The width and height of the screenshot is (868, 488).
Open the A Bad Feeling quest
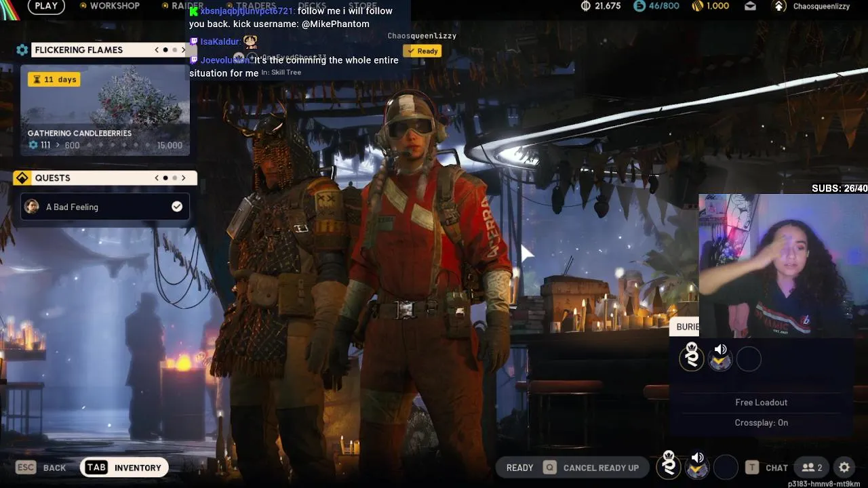pyautogui.click(x=105, y=207)
